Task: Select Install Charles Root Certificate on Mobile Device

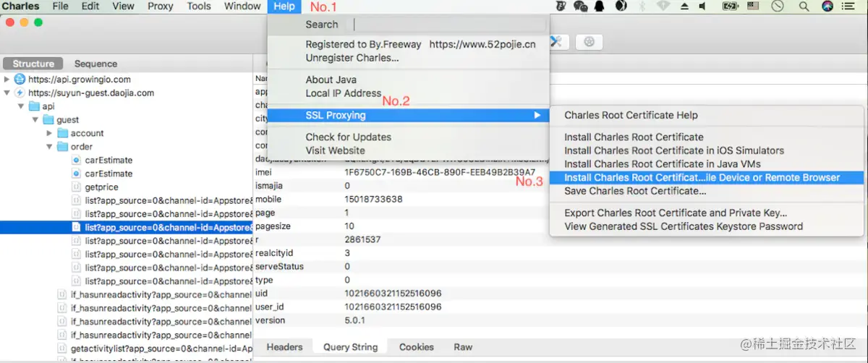Action: (x=706, y=178)
